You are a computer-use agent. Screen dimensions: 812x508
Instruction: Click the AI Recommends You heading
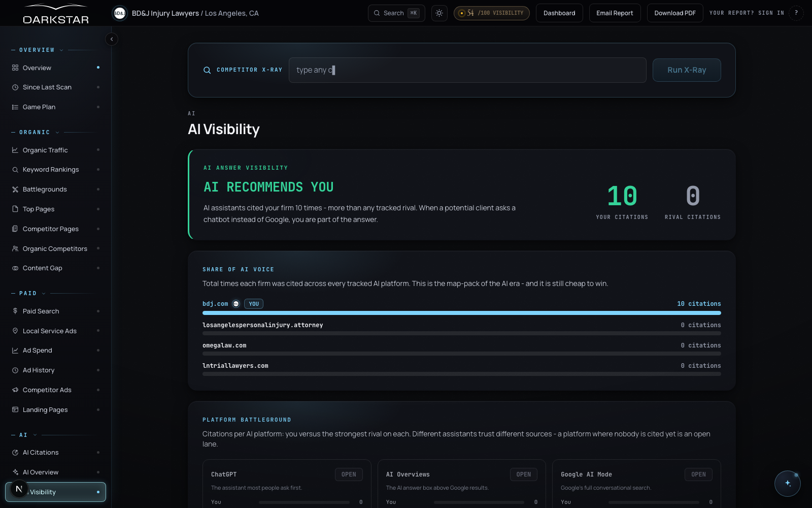pyautogui.click(x=268, y=187)
